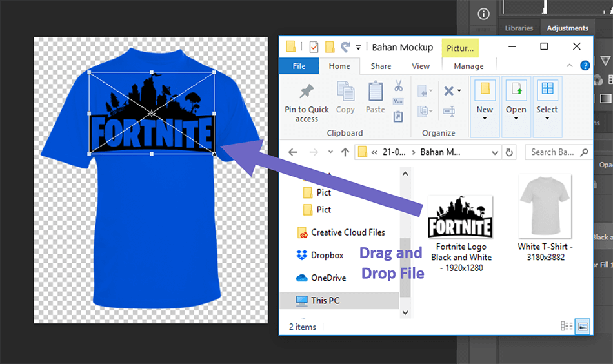
Task: Click the Forward navigation arrow
Action: tap(314, 152)
